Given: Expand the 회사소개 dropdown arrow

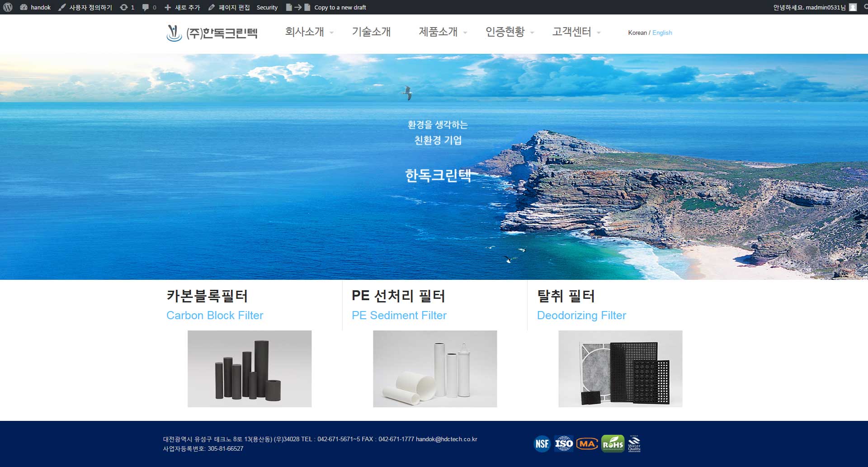Looking at the screenshot, I should pyautogui.click(x=331, y=33).
